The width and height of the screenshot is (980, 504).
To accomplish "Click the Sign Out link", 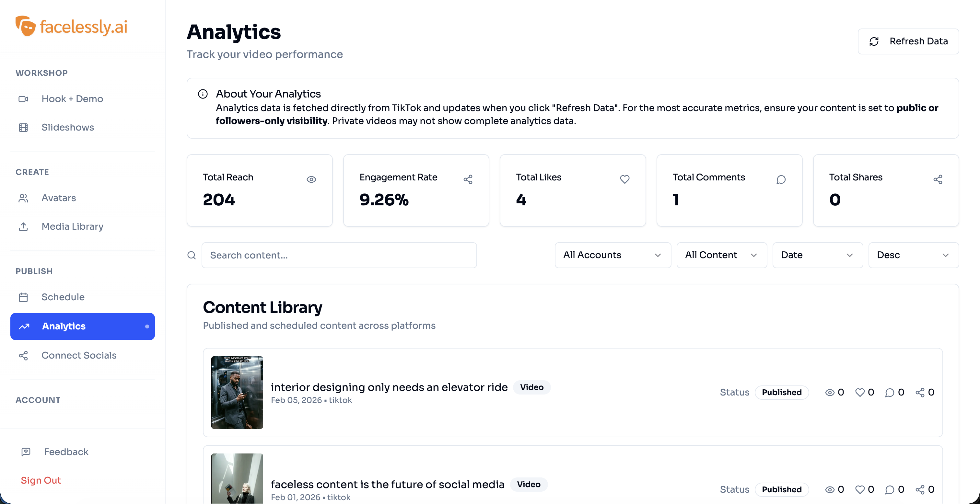I will point(41,480).
